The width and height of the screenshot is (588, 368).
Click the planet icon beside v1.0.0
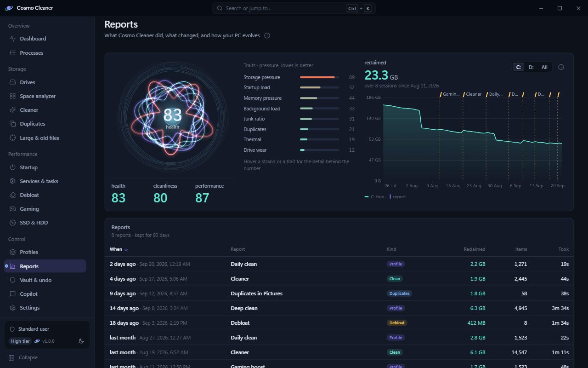[37, 341]
